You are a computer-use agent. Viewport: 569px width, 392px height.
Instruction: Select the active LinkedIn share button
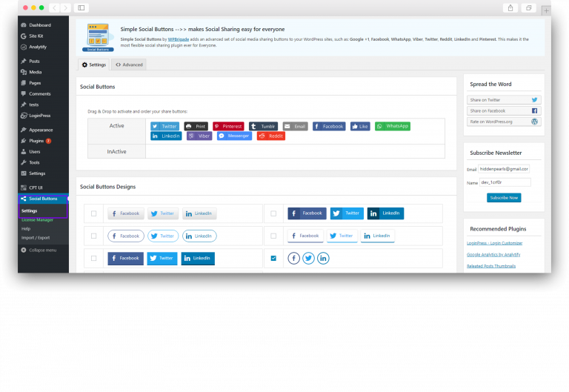(x=166, y=136)
